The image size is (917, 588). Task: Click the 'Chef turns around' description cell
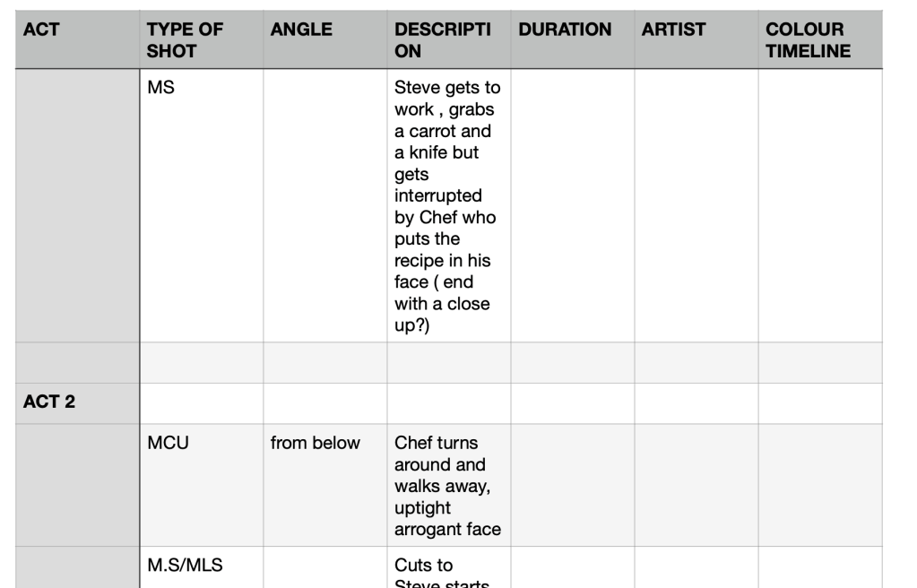point(448,485)
